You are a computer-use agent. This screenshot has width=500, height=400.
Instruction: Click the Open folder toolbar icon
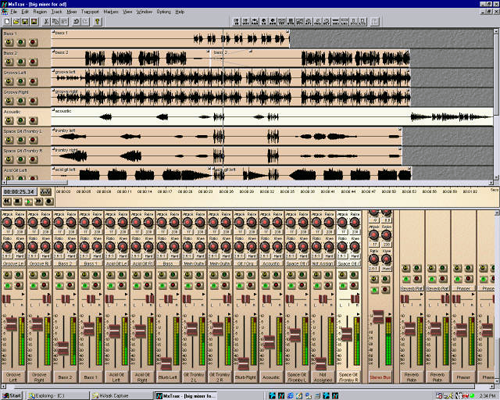16,22
